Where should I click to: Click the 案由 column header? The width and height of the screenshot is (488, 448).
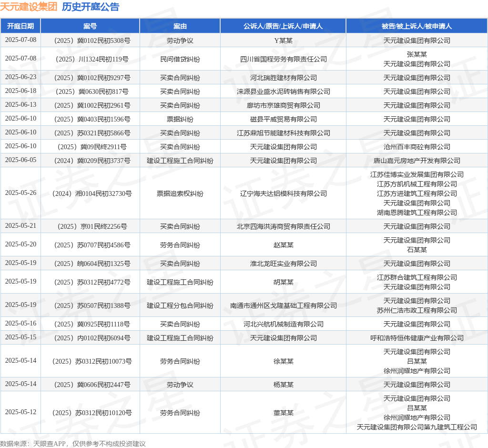coord(180,26)
